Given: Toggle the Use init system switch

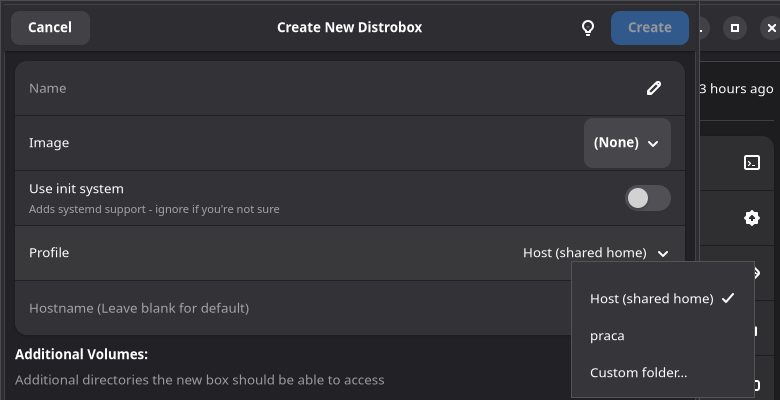Looking at the screenshot, I should pyautogui.click(x=647, y=199).
